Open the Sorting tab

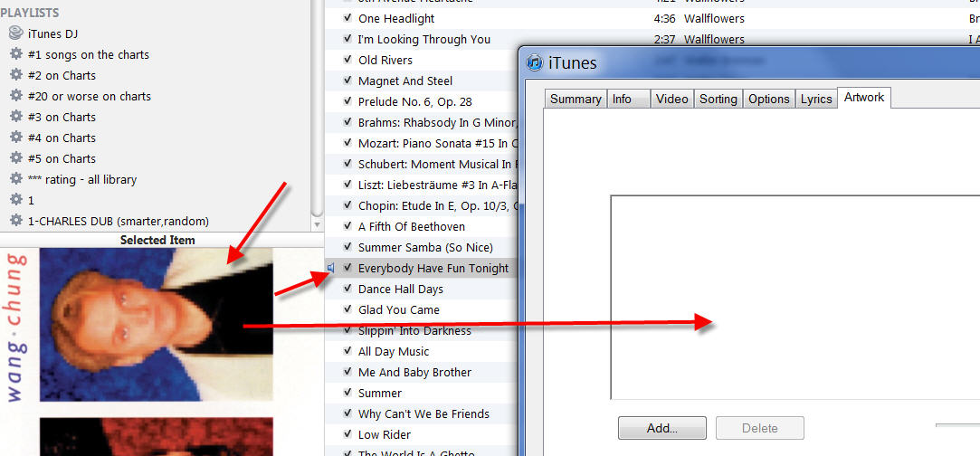(718, 99)
